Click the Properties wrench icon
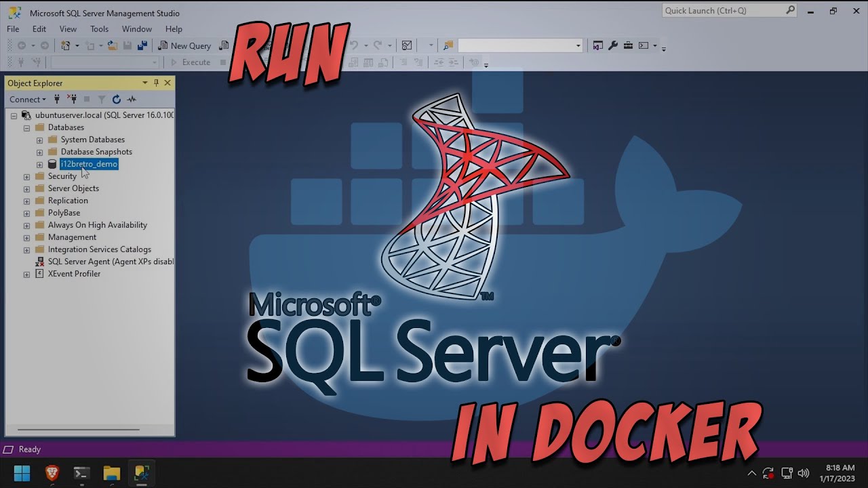 [613, 45]
